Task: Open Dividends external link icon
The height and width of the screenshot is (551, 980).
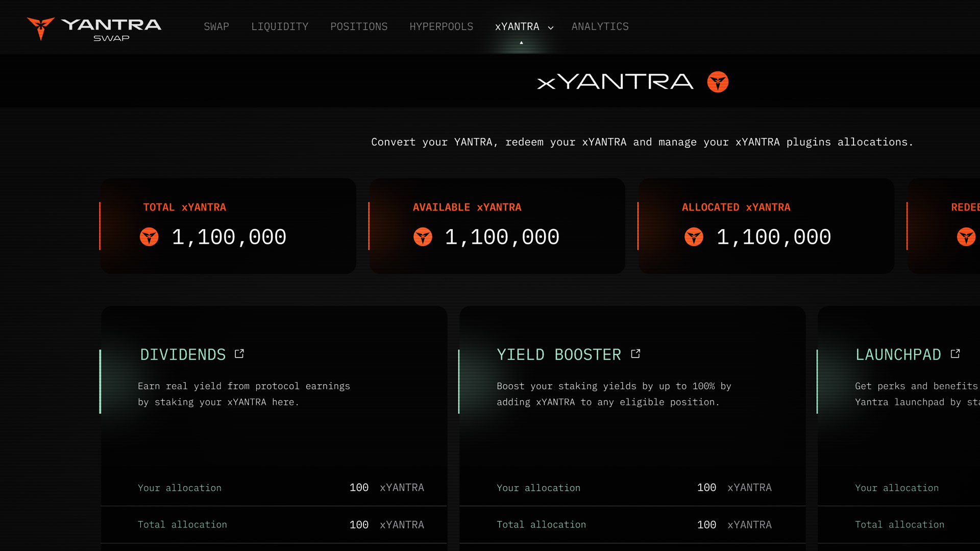Action: pyautogui.click(x=239, y=354)
